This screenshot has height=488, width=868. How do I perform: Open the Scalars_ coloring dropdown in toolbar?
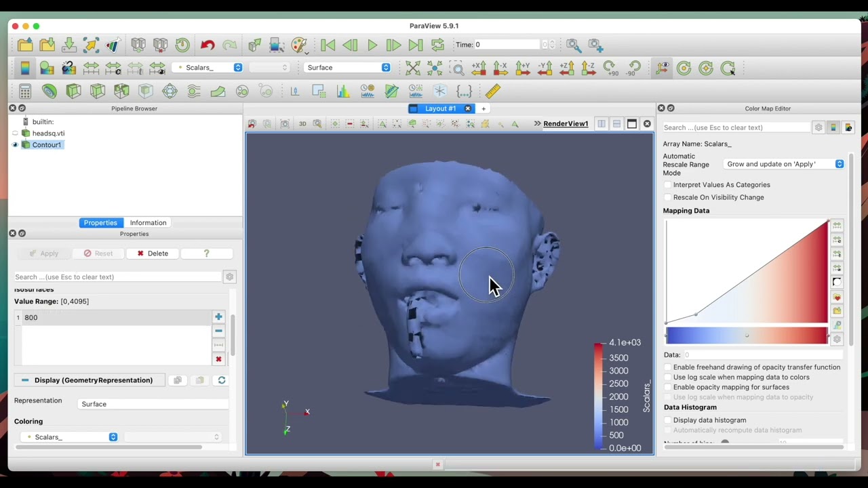208,68
